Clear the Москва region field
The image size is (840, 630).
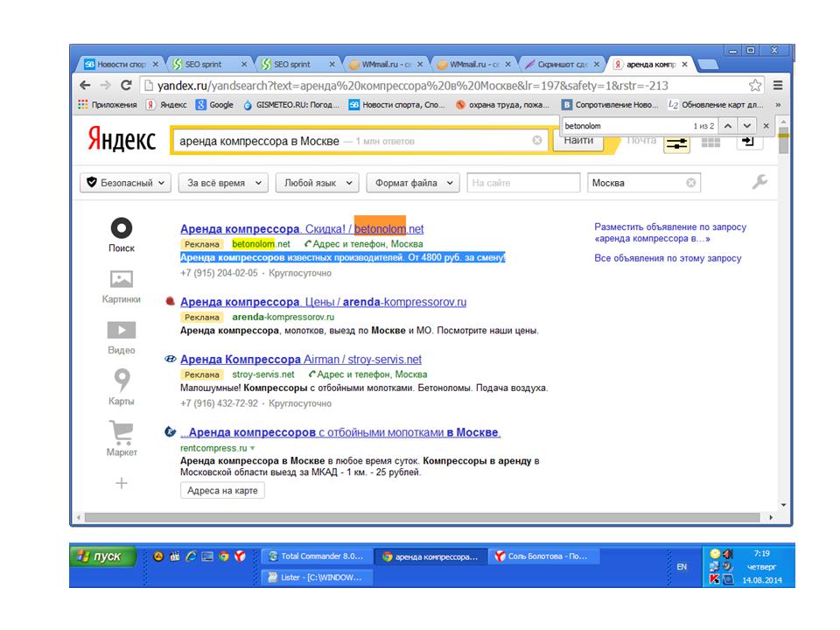(x=691, y=183)
